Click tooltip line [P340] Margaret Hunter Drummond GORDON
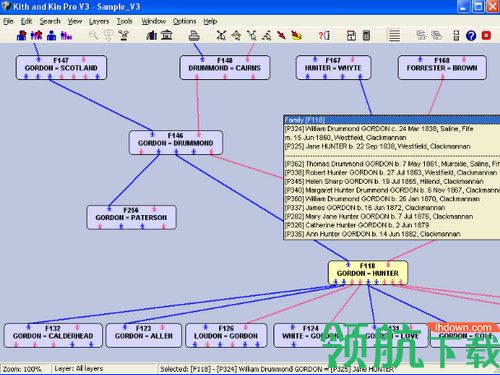The width and height of the screenshot is (500, 375). 392,190
